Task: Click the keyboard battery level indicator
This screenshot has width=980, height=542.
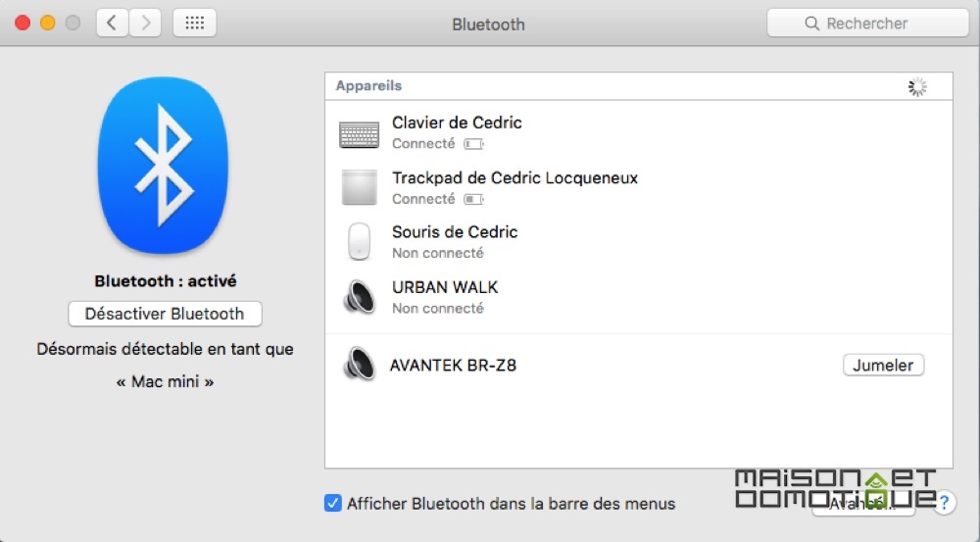Action: click(473, 144)
